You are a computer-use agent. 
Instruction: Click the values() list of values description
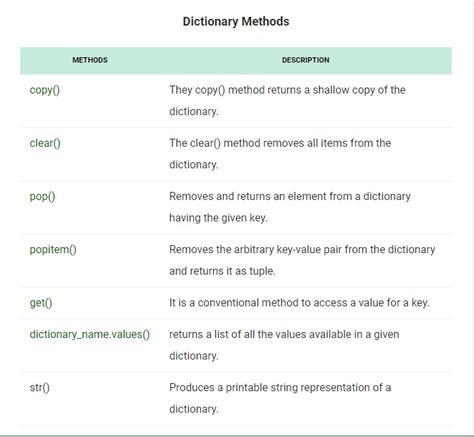point(284,345)
